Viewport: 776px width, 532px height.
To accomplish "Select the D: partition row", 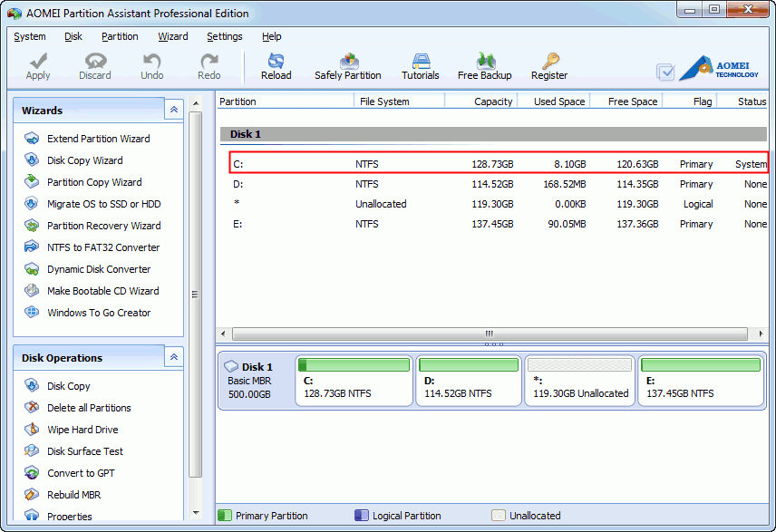I will [499, 184].
